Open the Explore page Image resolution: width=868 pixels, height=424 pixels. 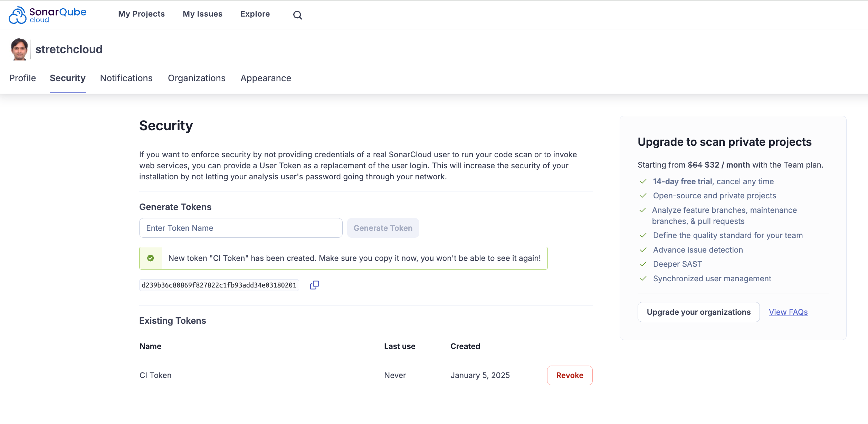[255, 14]
